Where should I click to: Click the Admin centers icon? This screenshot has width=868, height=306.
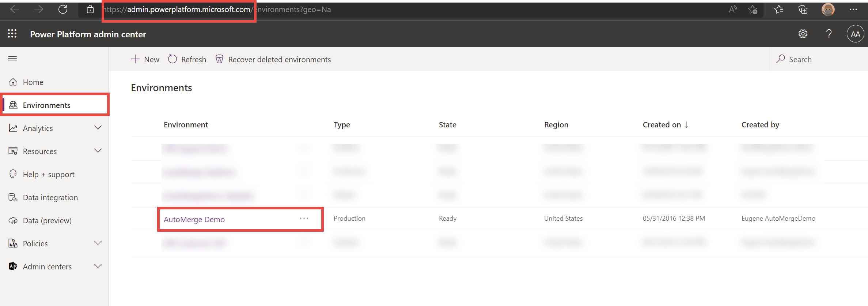[13, 266]
